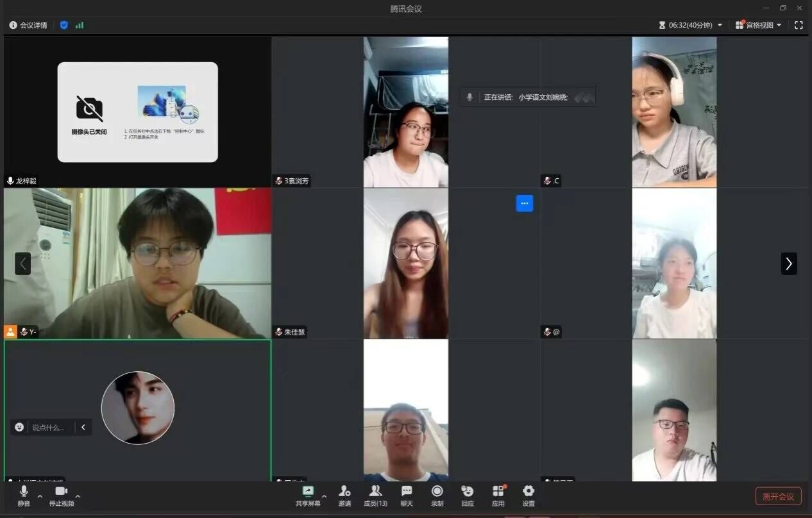Open the 会议详情 meeting info icon

pos(13,25)
